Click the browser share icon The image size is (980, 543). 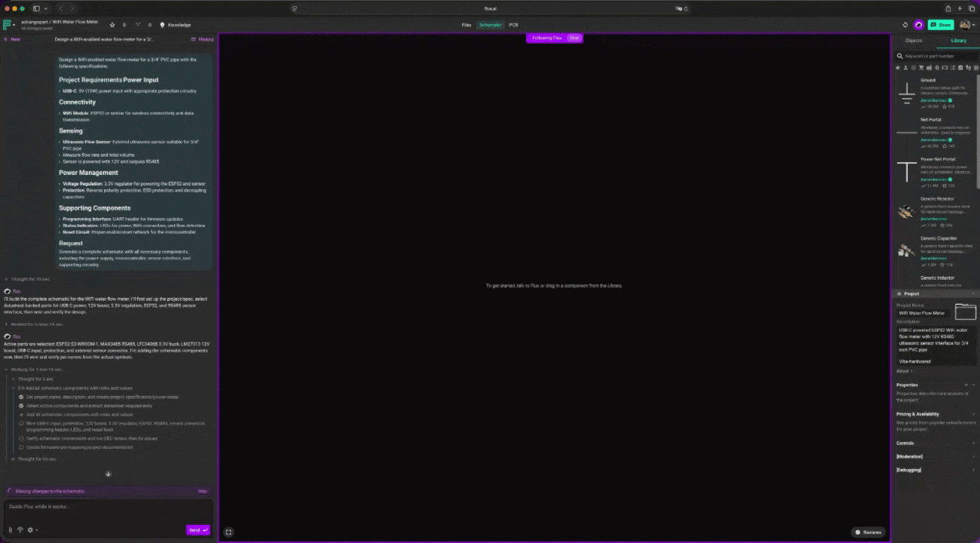[948, 8]
